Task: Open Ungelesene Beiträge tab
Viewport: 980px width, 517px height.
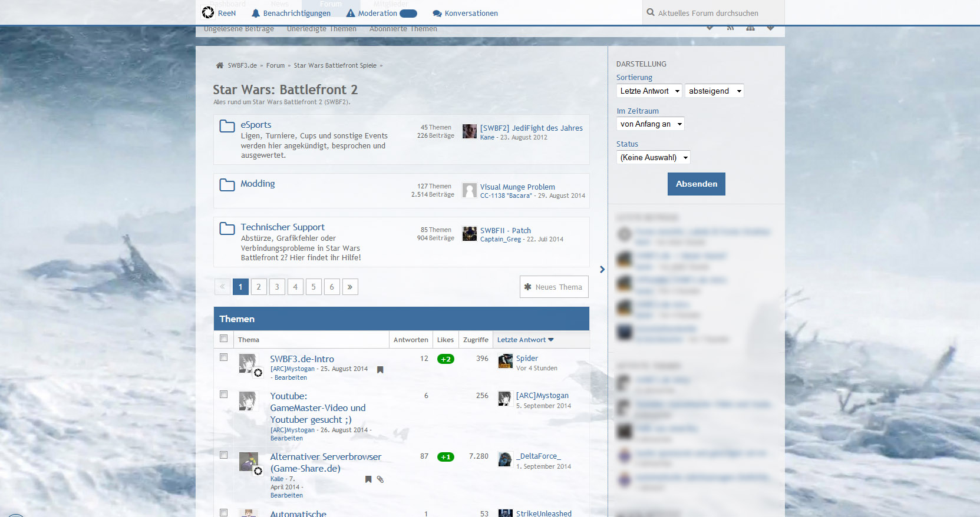Action: click(239, 29)
